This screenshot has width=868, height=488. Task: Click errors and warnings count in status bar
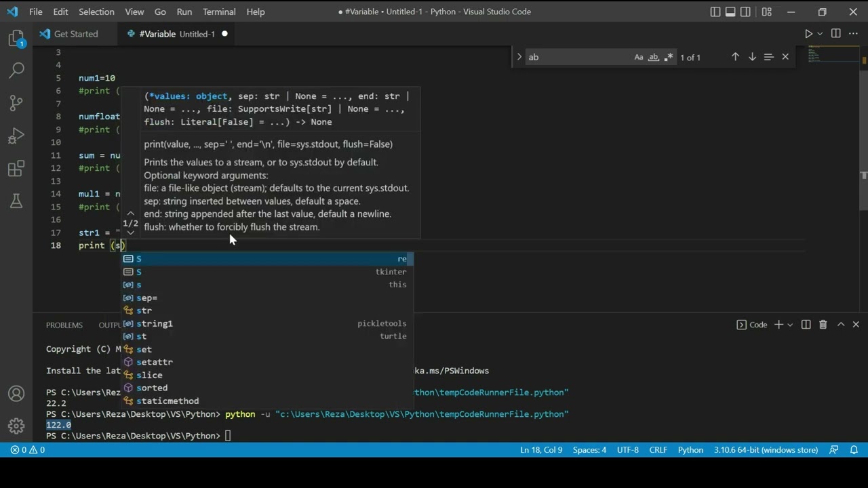28,450
